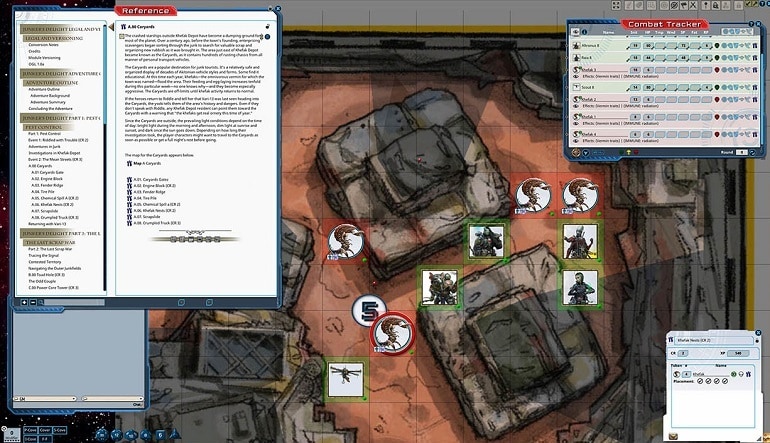Open Junker's Delight Adventure chapter header
Screen dimensions: 770x443
(x=62, y=74)
